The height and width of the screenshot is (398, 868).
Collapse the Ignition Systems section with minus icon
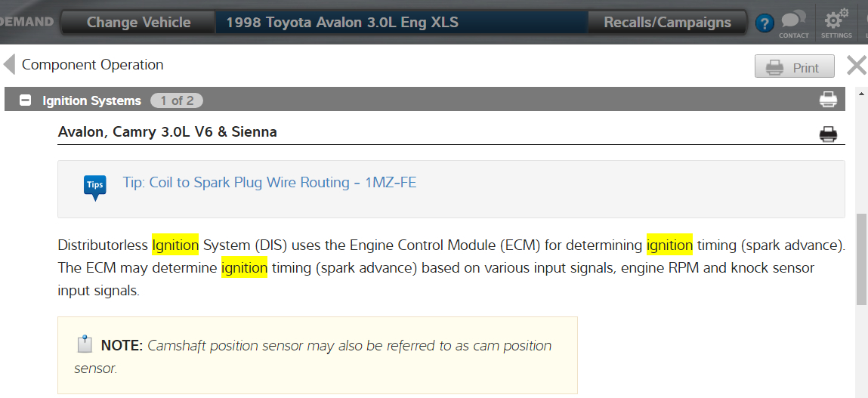click(25, 100)
